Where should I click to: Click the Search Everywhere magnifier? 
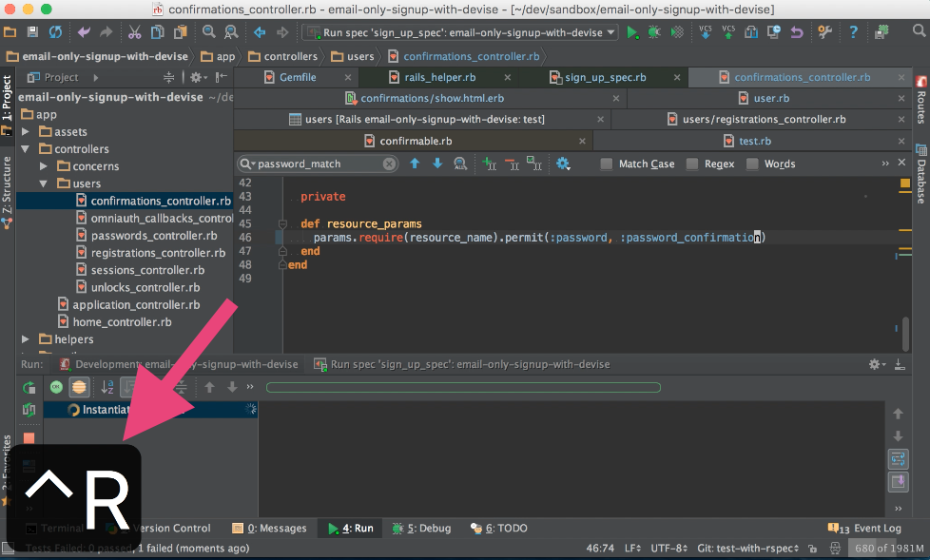(919, 30)
